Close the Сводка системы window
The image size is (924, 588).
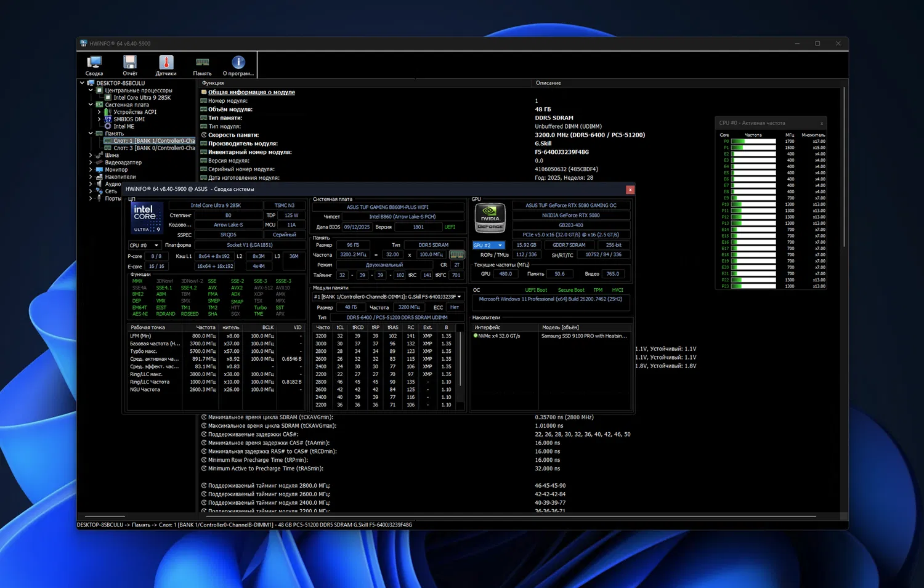[x=630, y=190]
